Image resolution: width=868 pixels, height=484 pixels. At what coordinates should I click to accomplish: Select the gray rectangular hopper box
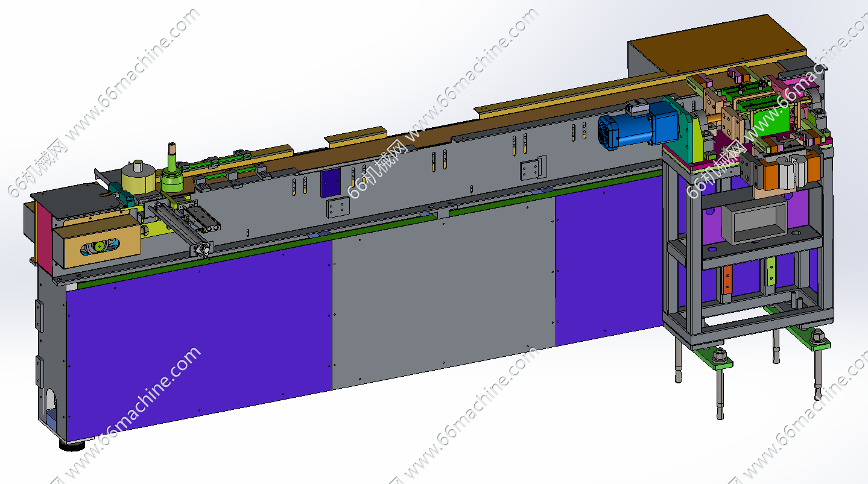(754, 223)
